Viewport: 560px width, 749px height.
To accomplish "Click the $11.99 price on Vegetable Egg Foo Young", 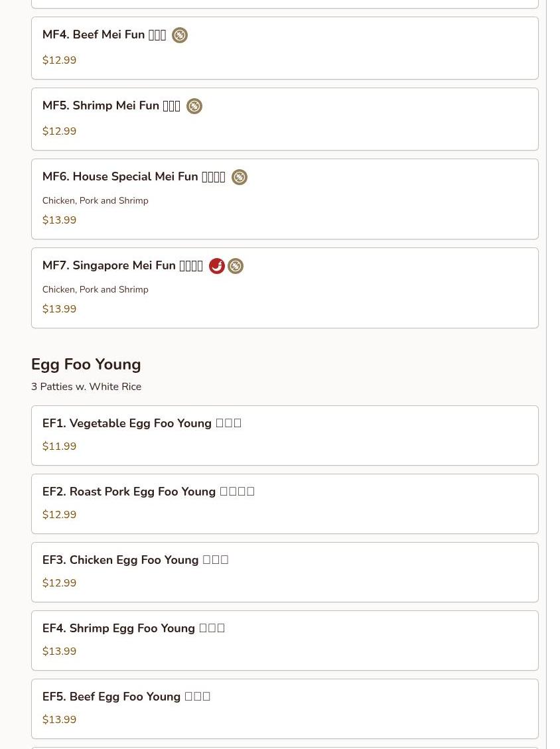I will pos(59,446).
